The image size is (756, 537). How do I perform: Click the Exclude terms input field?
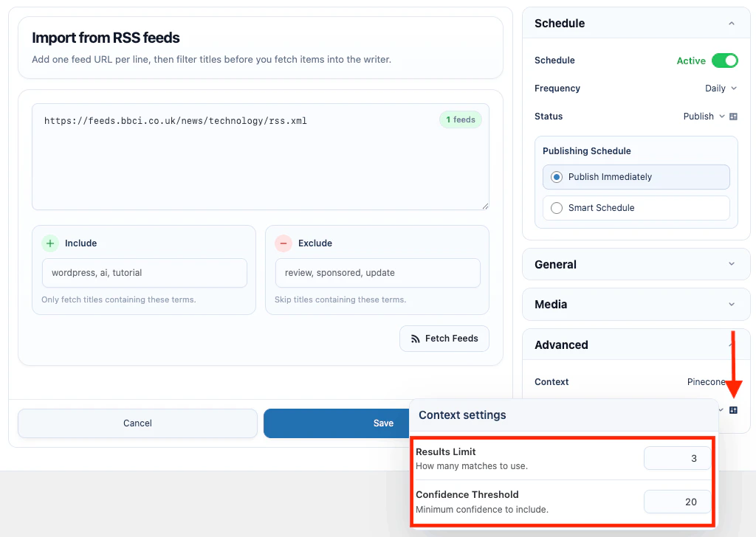point(377,273)
